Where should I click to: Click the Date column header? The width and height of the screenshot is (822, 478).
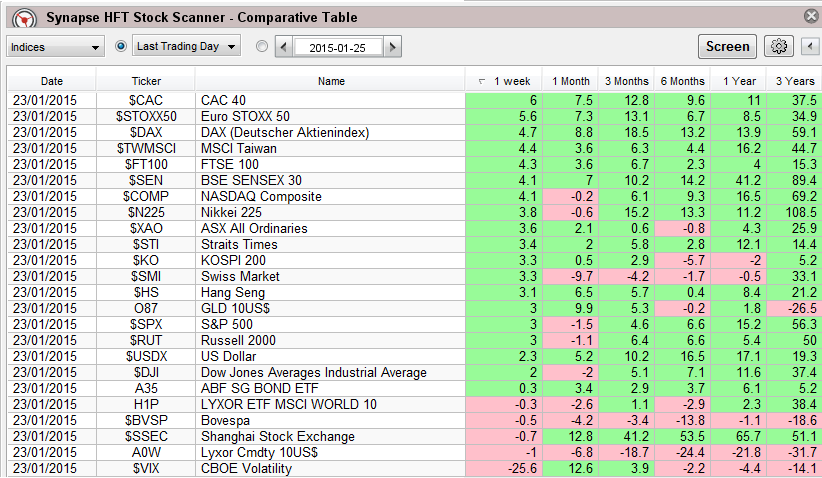point(52,81)
